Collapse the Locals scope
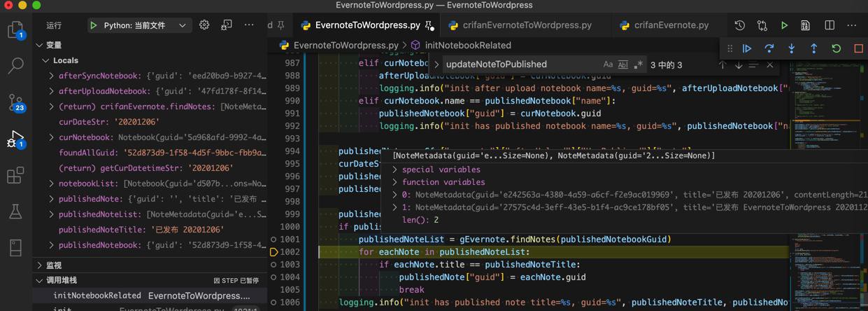Screen dimensions: 868x311 [45, 61]
